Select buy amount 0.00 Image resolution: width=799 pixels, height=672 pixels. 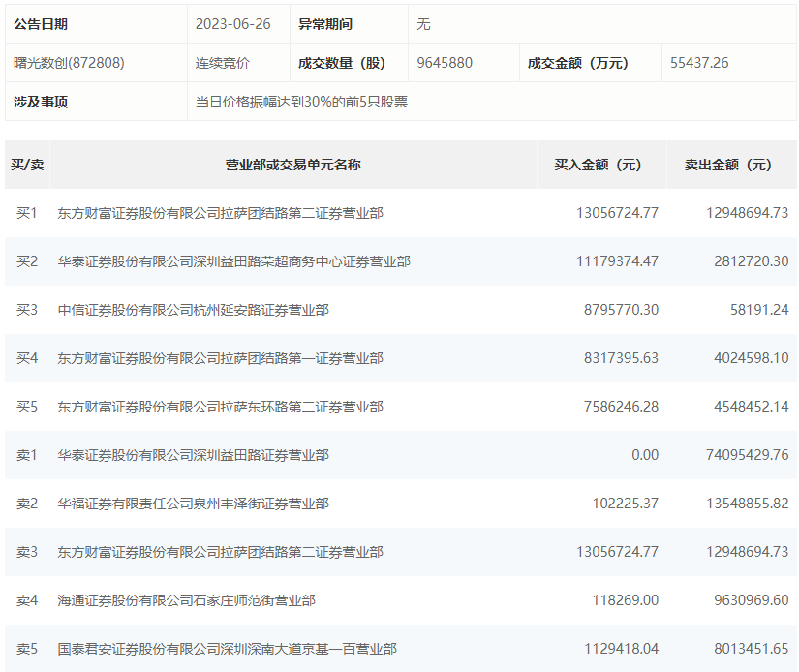pyautogui.click(x=645, y=454)
